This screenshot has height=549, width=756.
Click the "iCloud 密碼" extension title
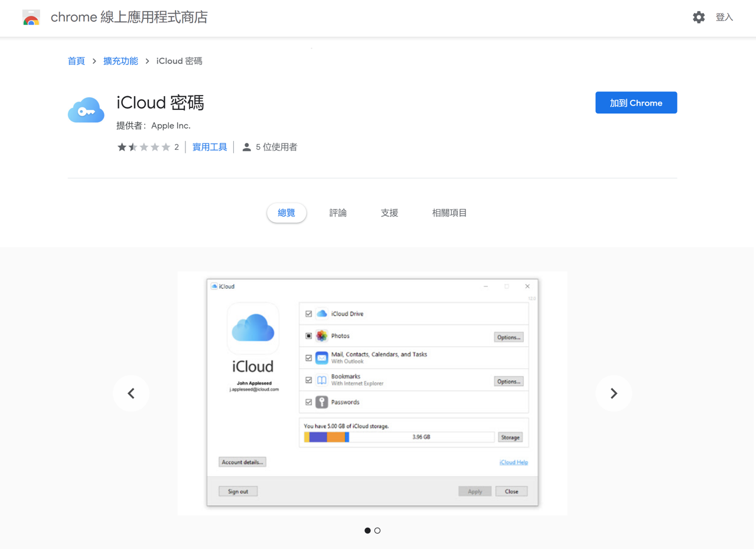(160, 103)
